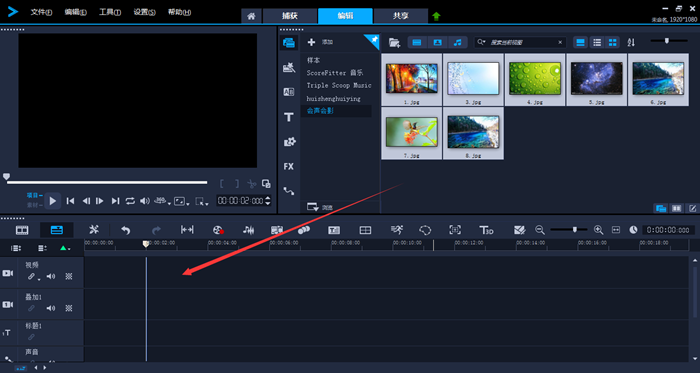Open the 3D title editor tool
This screenshot has height=373, width=700.
click(x=486, y=230)
